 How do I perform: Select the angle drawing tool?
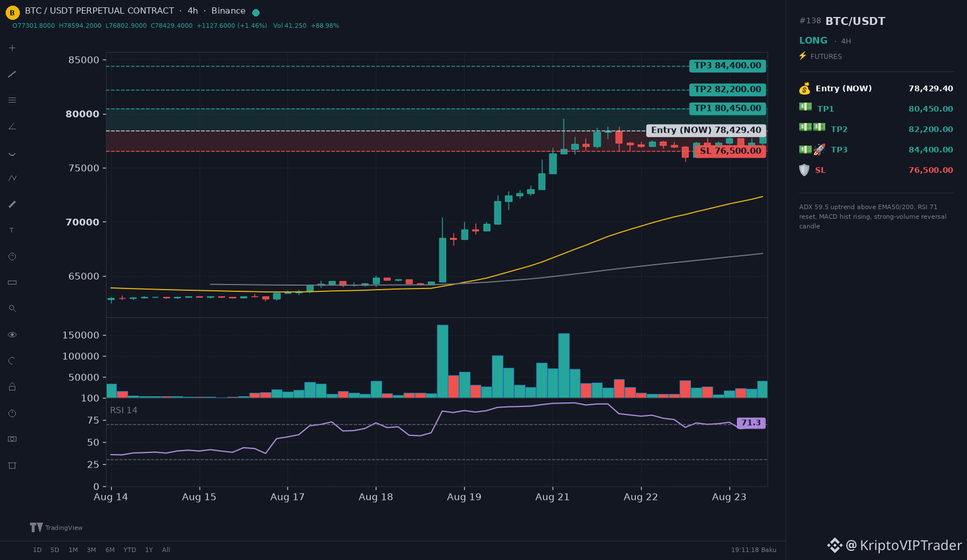(x=12, y=126)
